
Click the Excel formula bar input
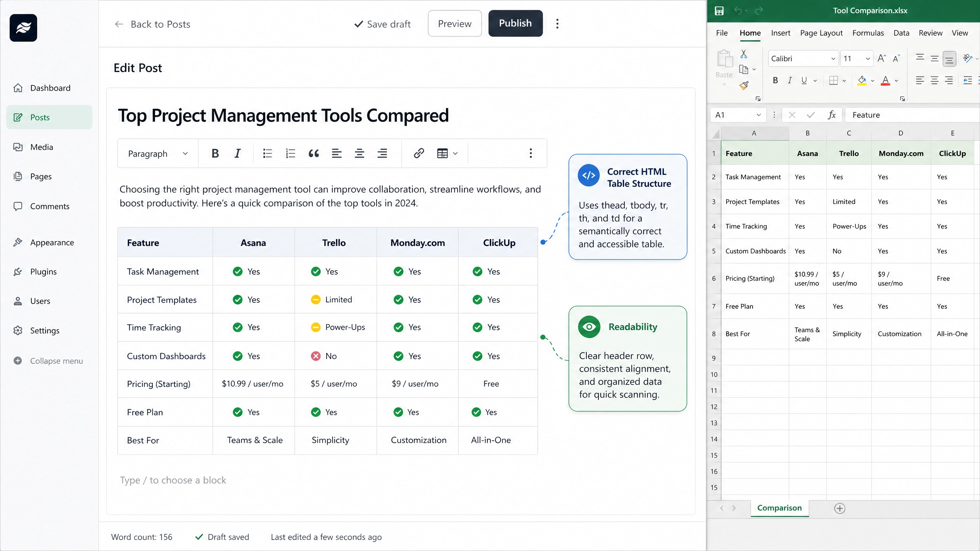913,115
